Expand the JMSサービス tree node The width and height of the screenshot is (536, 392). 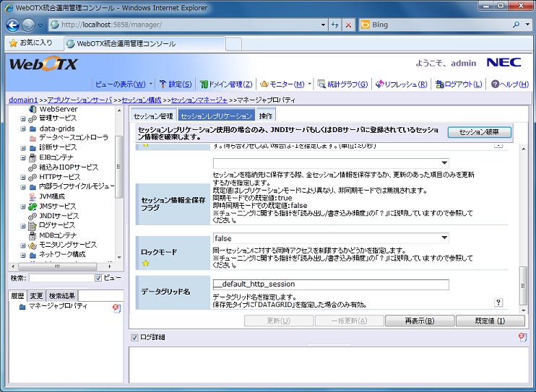pos(23,206)
